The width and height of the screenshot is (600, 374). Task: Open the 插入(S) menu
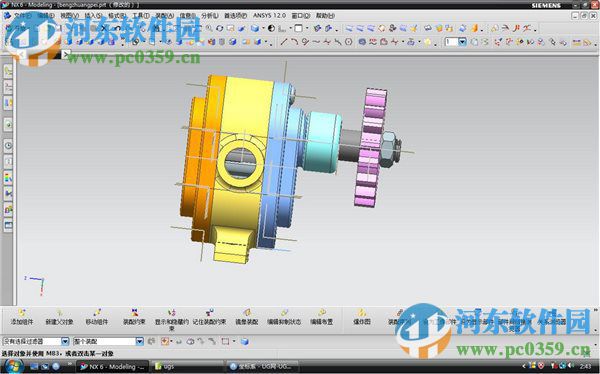(x=93, y=16)
